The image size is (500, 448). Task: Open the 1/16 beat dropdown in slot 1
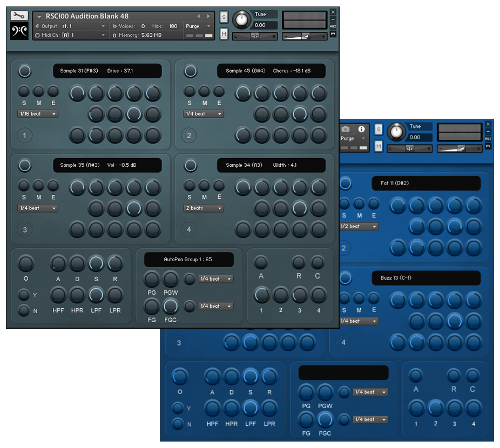38,114
